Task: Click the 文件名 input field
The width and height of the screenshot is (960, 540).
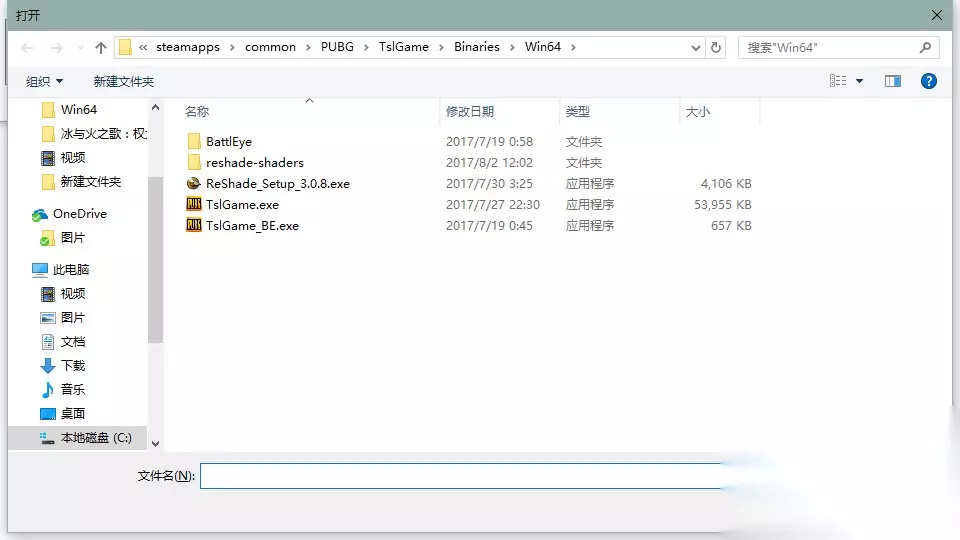Action: pyautogui.click(x=460, y=476)
